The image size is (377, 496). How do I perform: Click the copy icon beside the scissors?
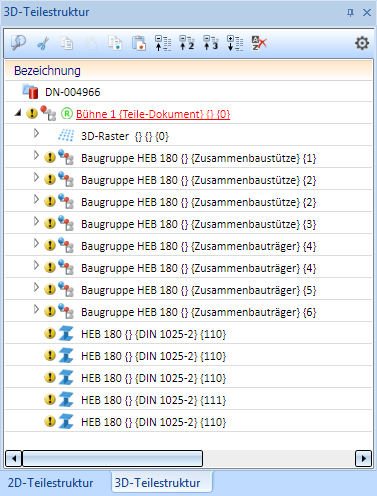[67, 43]
